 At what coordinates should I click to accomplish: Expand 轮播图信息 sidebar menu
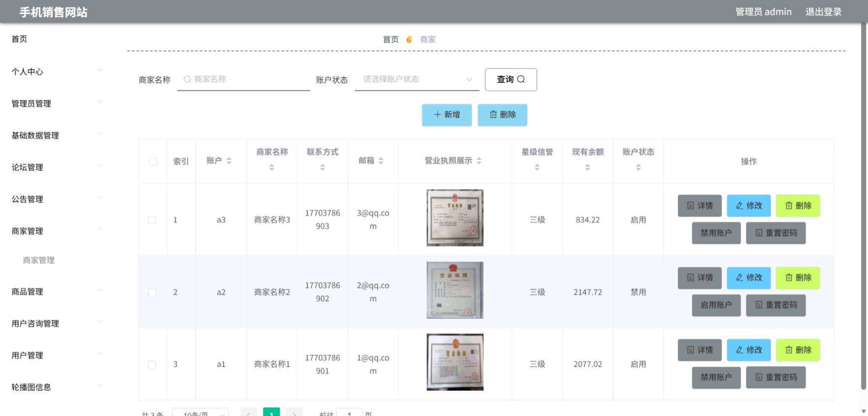[57, 387]
